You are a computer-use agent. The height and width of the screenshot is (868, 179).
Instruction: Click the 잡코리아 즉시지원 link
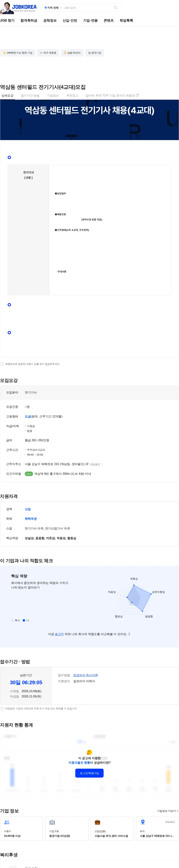(85, 675)
